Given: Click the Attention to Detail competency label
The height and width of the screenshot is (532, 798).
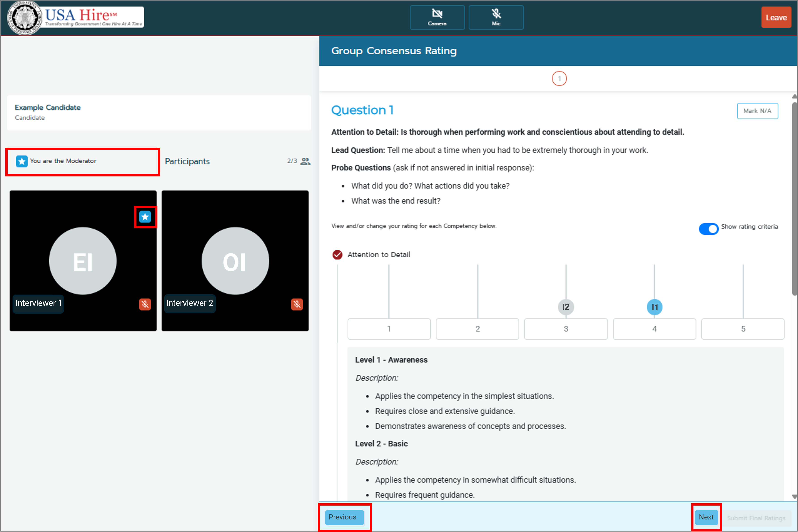Looking at the screenshot, I should click(x=379, y=255).
